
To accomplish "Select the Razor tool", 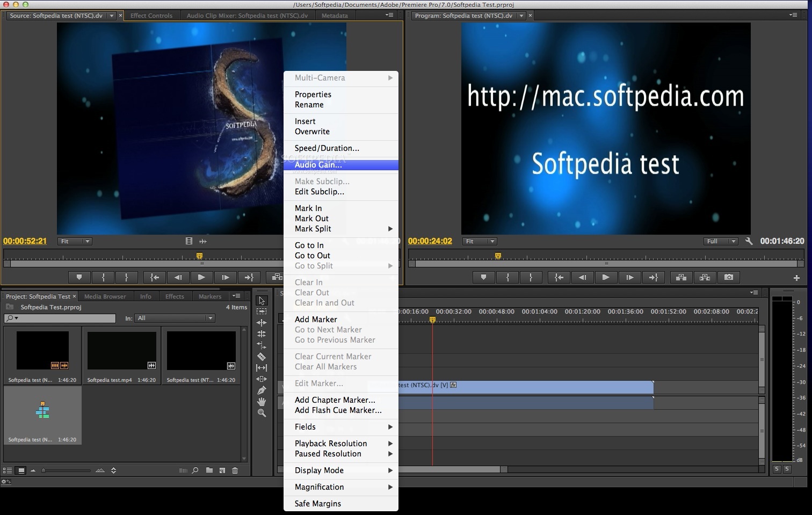I will 262,357.
